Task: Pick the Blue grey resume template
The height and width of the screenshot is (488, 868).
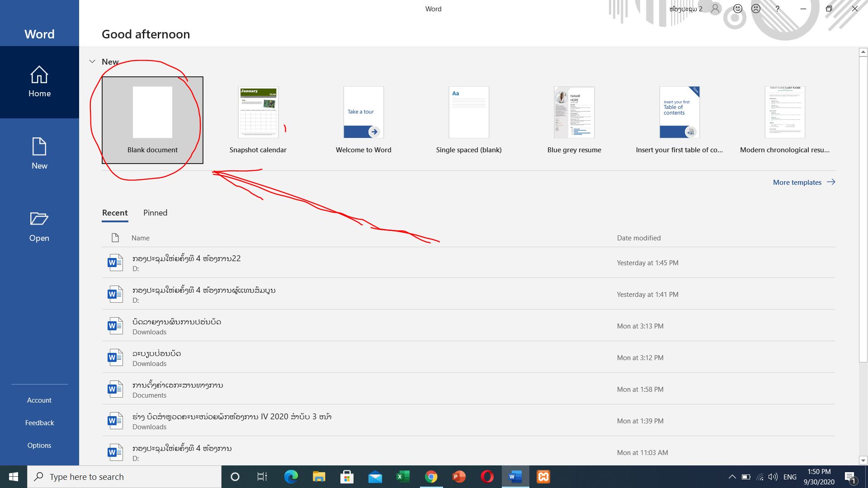Action: click(574, 120)
